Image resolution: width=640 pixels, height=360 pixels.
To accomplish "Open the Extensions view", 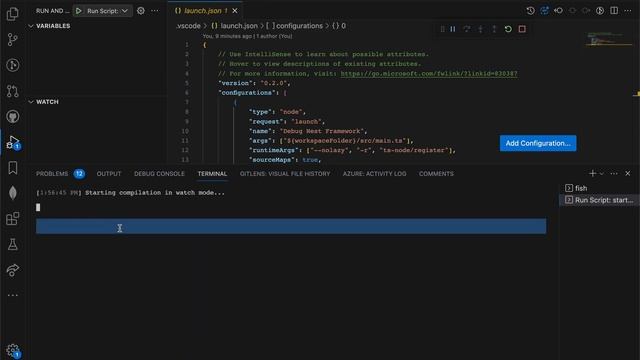I will [x=13, y=219].
